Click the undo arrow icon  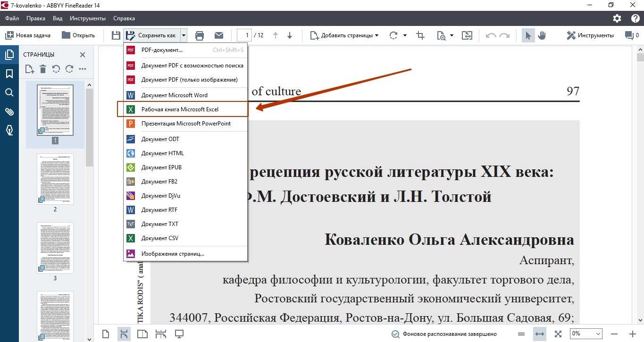[491, 35]
